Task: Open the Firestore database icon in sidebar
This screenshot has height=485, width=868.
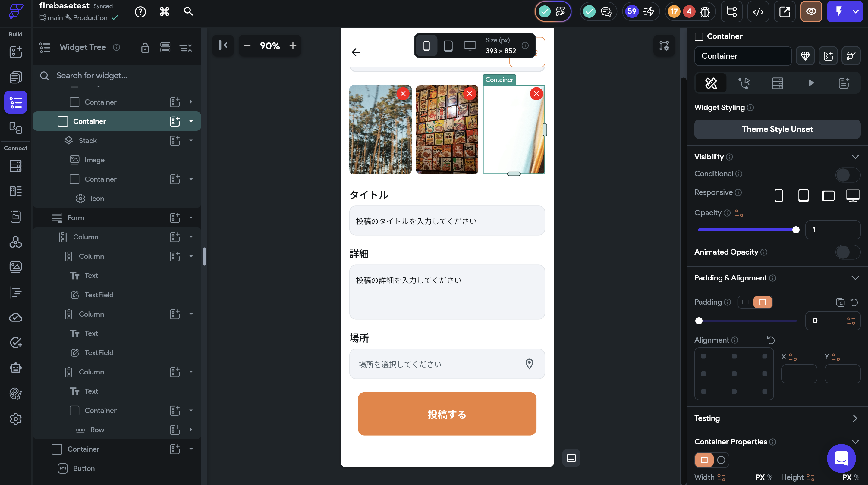Action: [x=15, y=166]
